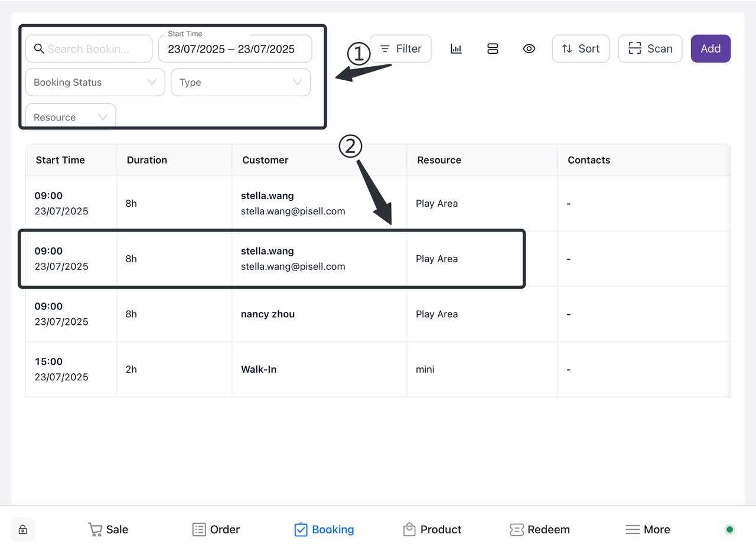
Task: Open the Product bag tab
Action: pyautogui.click(x=432, y=530)
